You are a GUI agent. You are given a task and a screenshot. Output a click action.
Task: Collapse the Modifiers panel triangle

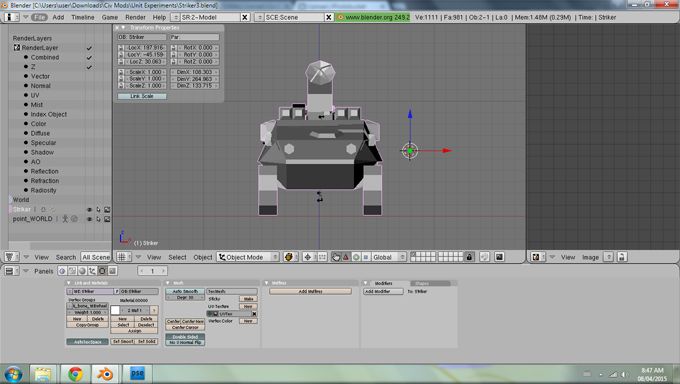pos(366,283)
